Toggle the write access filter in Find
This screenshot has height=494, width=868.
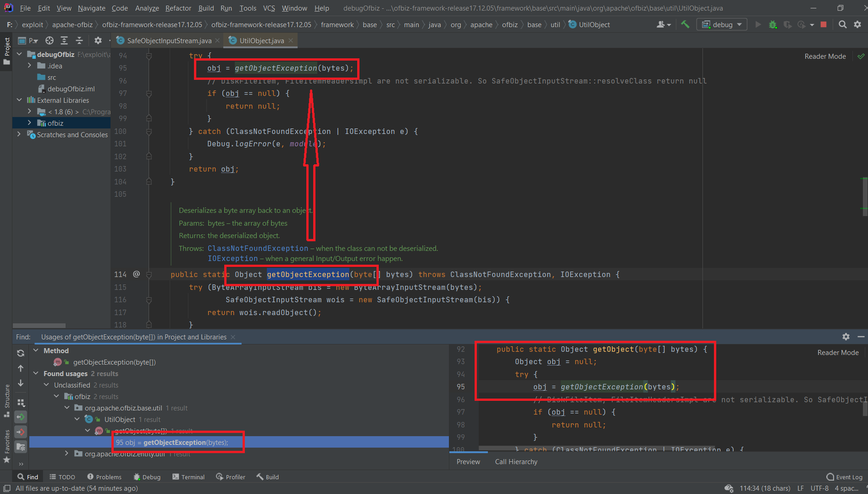[21, 432]
